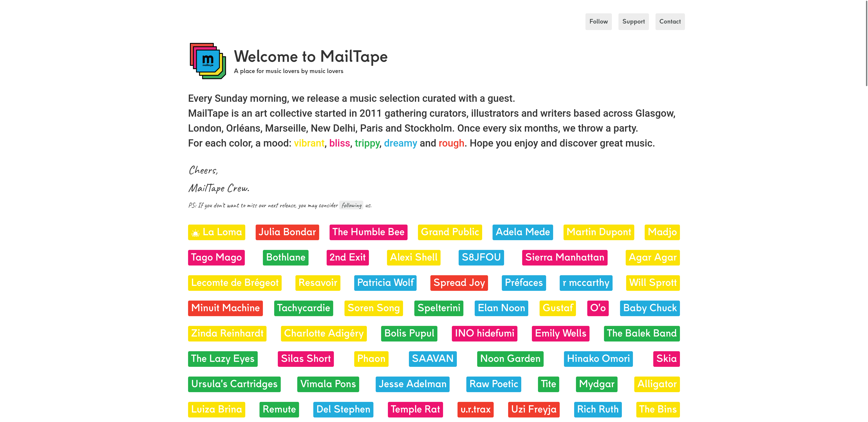Select the Agar Agar tag

coord(653,258)
